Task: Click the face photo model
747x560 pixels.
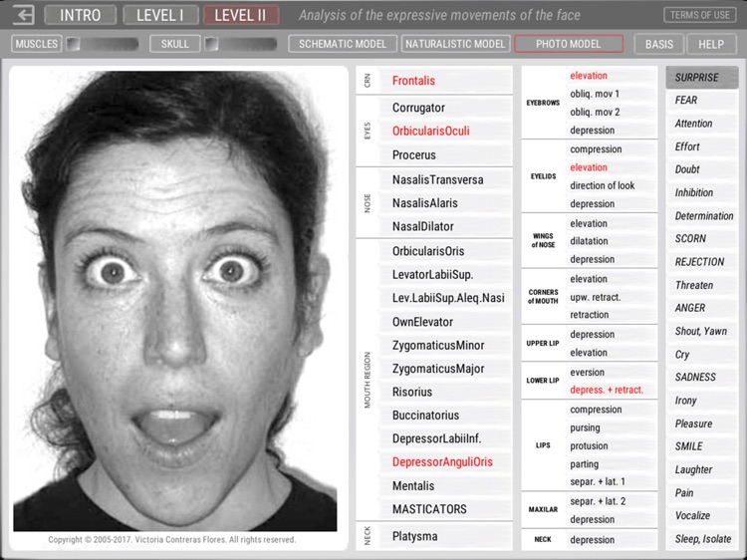Action: click(x=175, y=300)
